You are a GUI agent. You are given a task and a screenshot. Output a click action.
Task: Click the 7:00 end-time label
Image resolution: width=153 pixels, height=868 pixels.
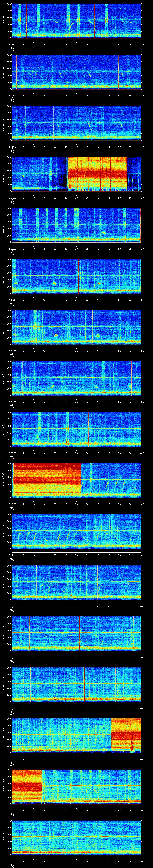(x=141, y=300)
